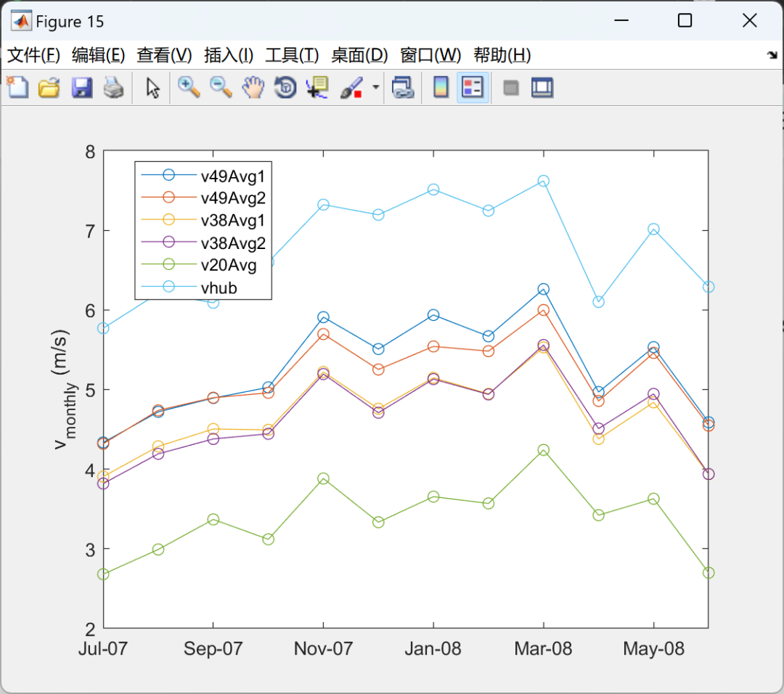Open the brush color dropdown arrow
The image size is (784, 694).
coord(376,88)
